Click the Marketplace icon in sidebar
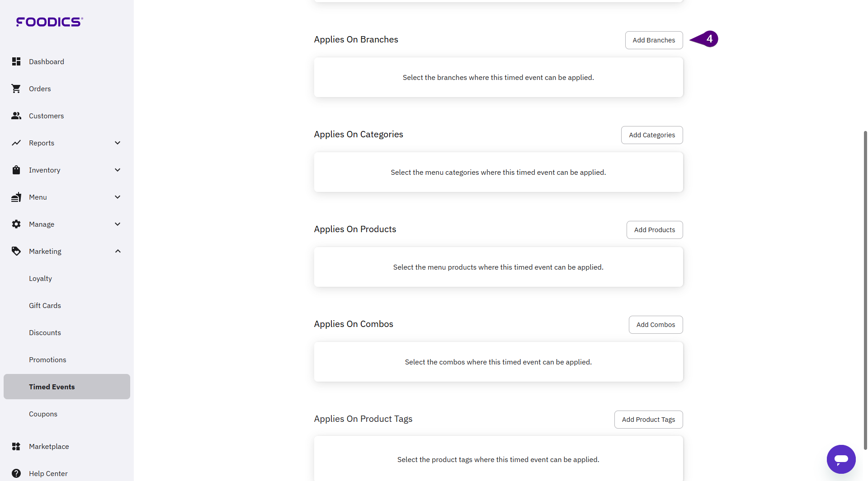The height and width of the screenshot is (481, 868). (16, 446)
